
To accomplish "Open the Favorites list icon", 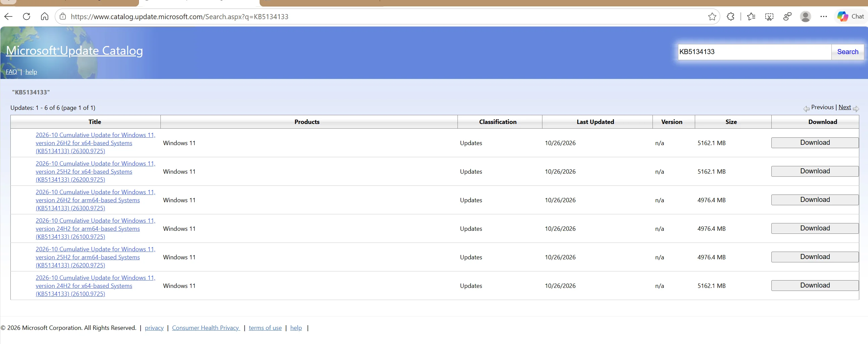I will [x=751, y=16].
